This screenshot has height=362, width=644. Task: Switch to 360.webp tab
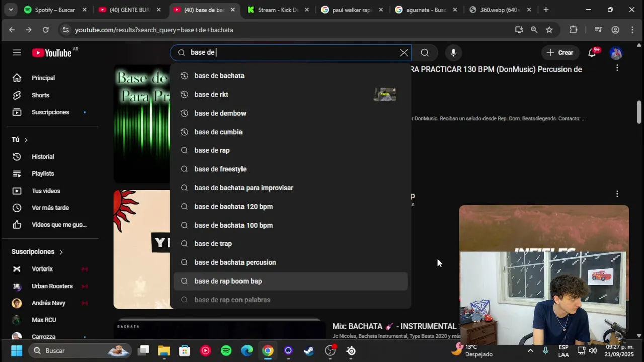click(500, 10)
